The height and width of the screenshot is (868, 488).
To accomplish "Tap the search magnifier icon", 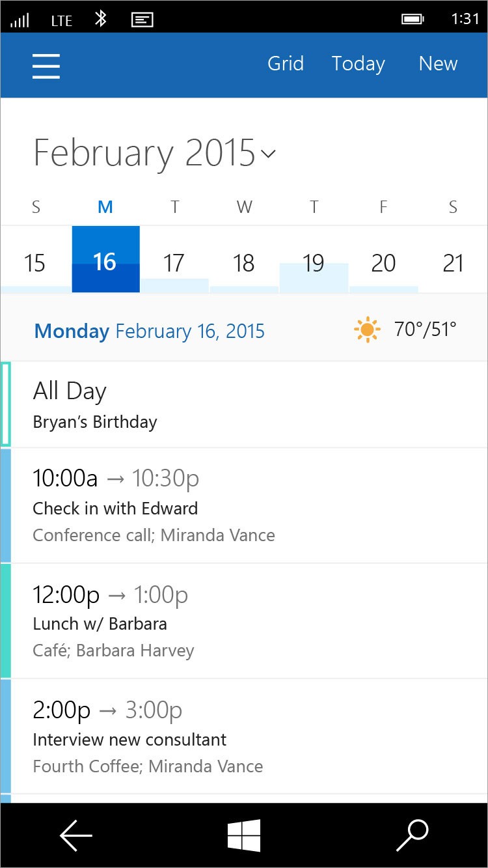I will click(413, 835).
